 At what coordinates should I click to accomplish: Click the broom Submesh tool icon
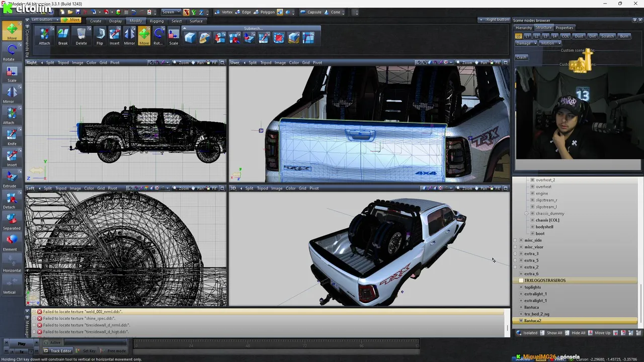tap(205, 37)
